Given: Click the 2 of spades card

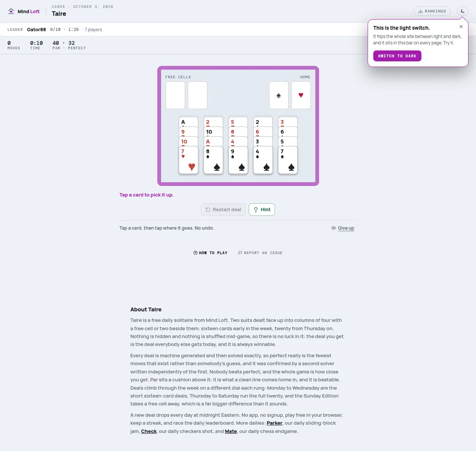Looking at the screenshot, I should pos(263,122).
